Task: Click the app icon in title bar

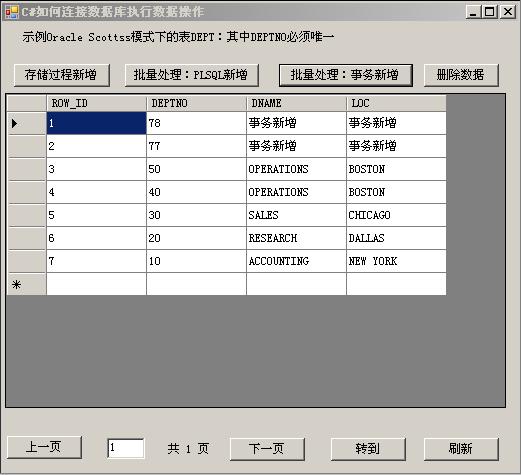Action: point(12,12)
